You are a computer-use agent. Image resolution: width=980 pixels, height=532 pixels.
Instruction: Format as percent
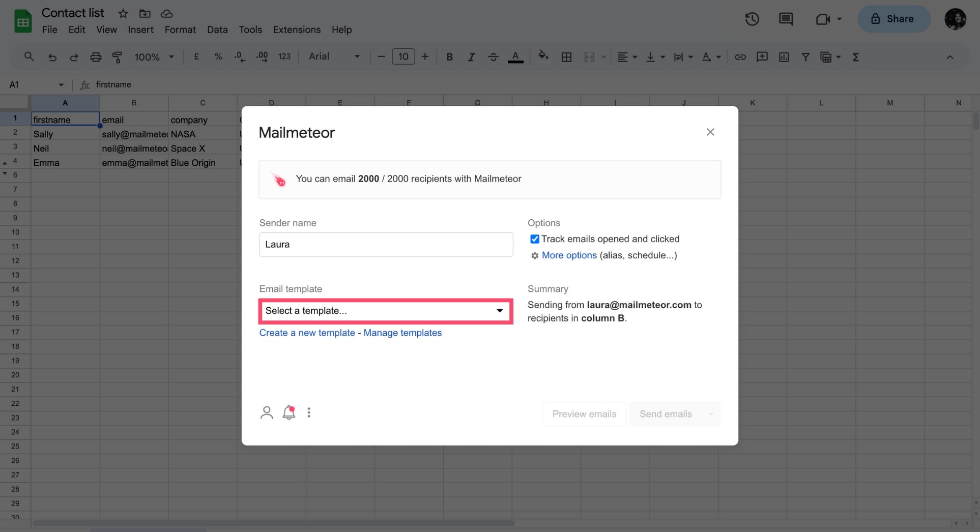coord(218,56)
